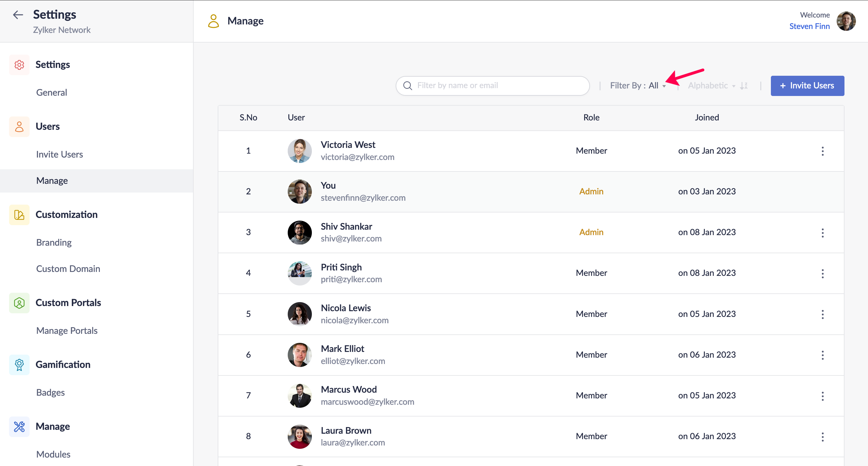The height and width of the screenshot is (466, 868).
Task: Click the yellow Customization section icon
Action: pos(19,215)
